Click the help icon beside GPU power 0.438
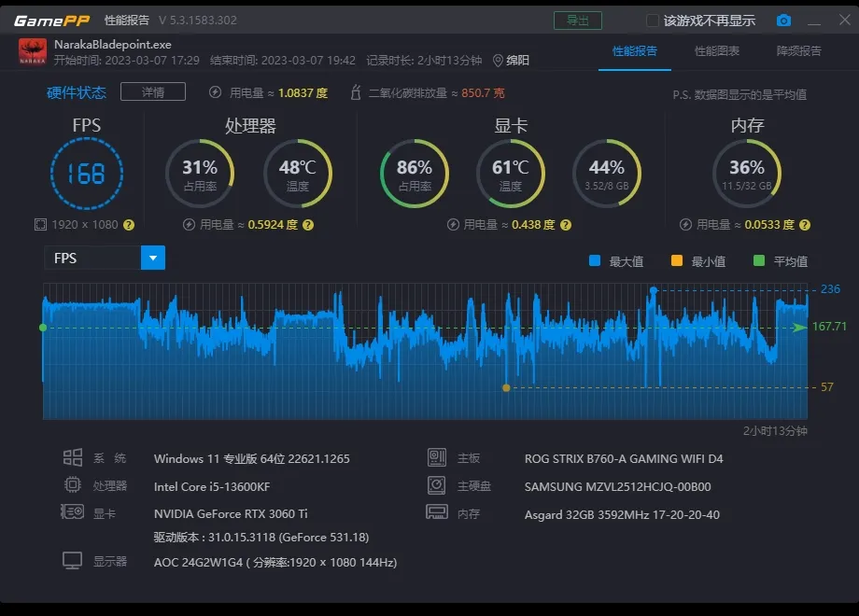Screen dimensions: 859x616 point(566,225)
